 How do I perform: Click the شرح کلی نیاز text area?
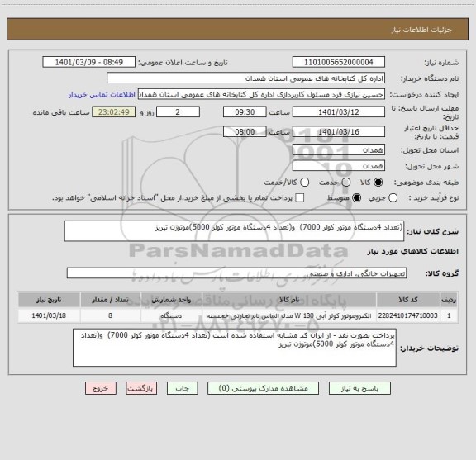click(x=234, y=231)
